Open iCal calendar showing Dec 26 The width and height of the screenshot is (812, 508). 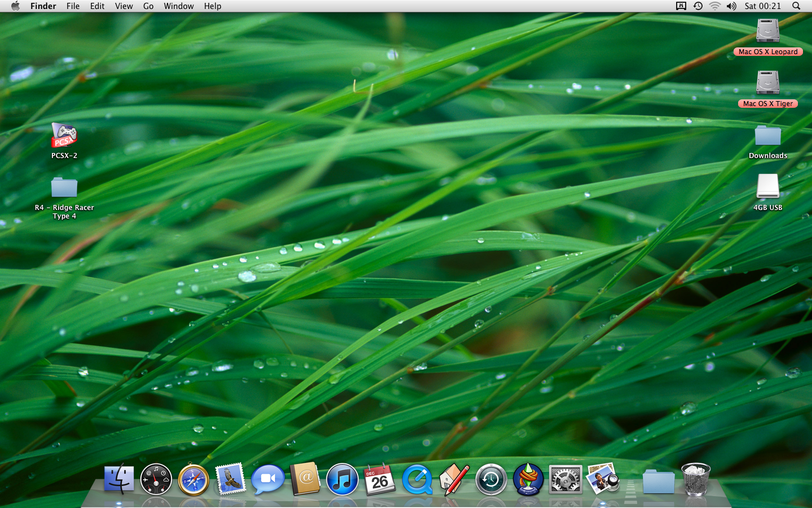pos(379,480)
